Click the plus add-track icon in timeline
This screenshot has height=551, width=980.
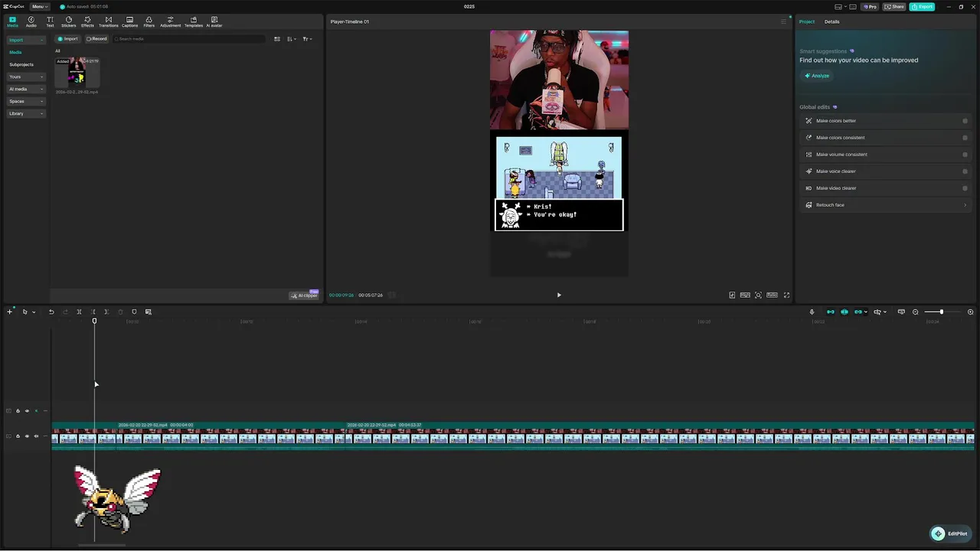pyautogui.click(x=9, y=311)
